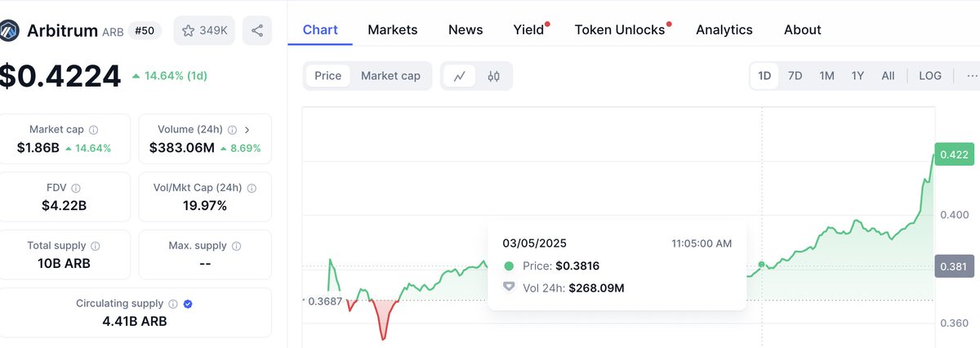This screenshot has height=348, width=980.
Task: Toggle LOG scale on chart
Action: point(930,76)
